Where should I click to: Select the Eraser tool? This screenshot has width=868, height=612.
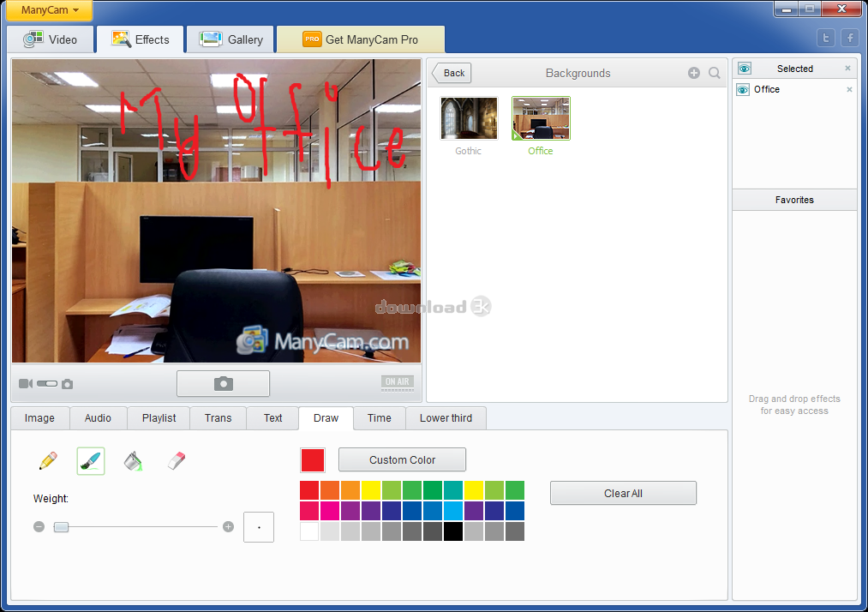click(176, 460)
